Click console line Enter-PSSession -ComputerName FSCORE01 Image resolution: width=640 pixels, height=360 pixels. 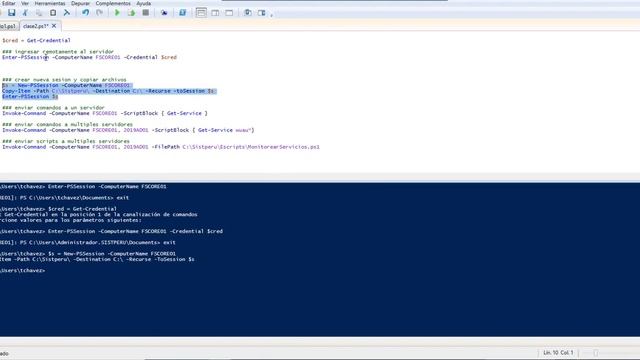pos(83,187)
